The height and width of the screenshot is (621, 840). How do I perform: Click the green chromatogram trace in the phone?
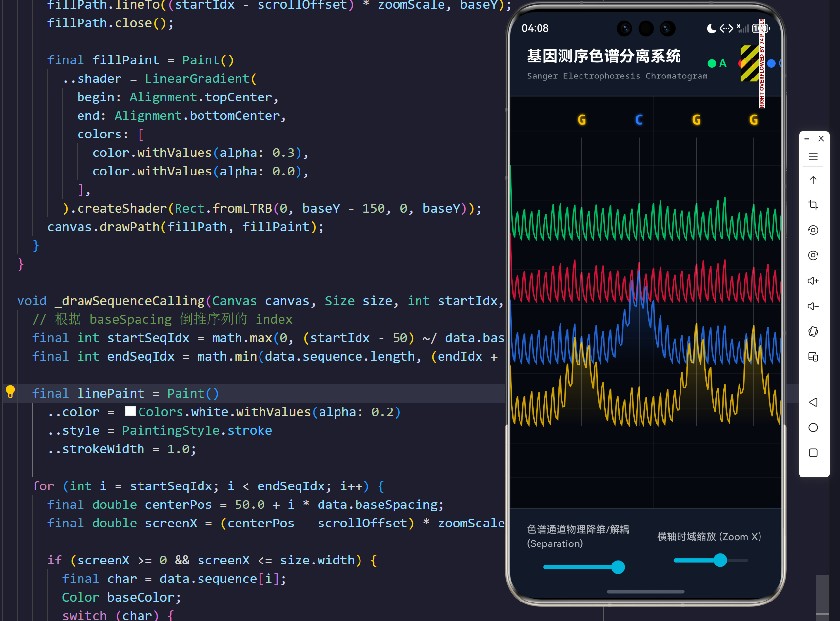click(x=645, y=222)
